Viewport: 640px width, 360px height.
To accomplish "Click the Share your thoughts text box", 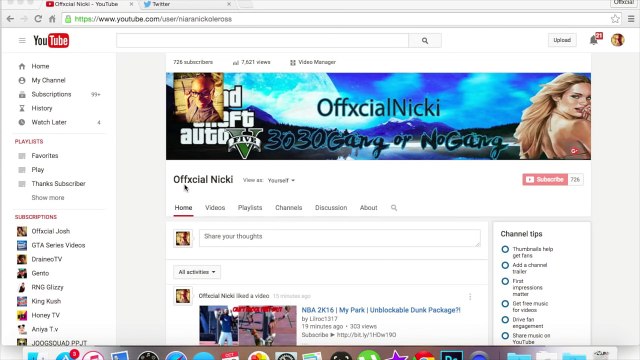I will [x=340, y=238].
